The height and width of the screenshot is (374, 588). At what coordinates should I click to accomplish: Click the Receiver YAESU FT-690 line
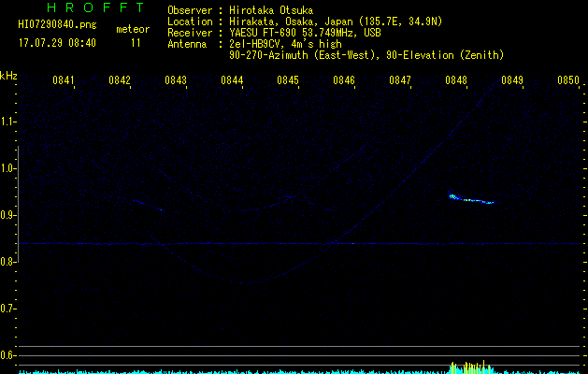click(x=274, y=33)
